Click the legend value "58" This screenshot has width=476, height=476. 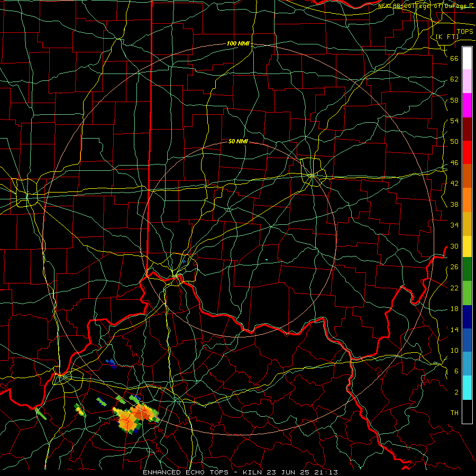point(454,100)
